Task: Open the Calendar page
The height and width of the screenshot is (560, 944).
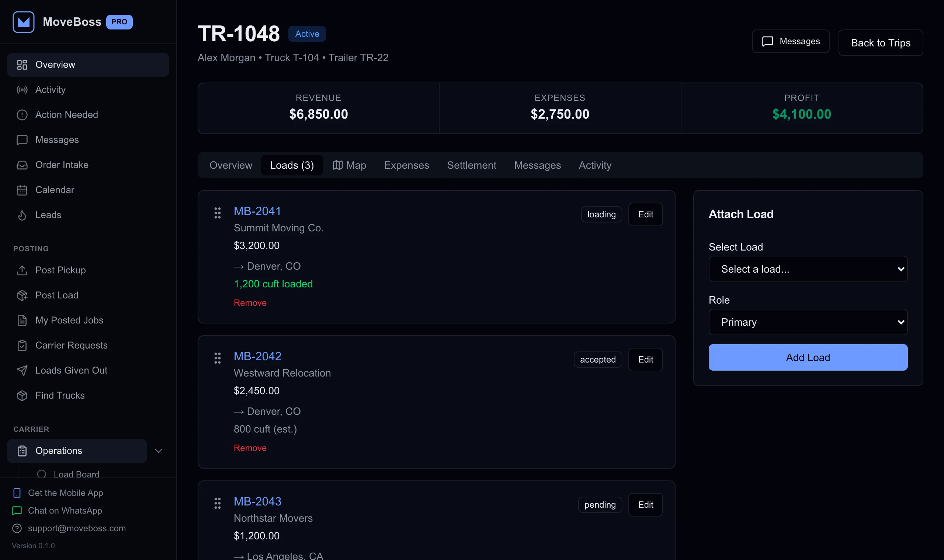Action: [88, 190]
